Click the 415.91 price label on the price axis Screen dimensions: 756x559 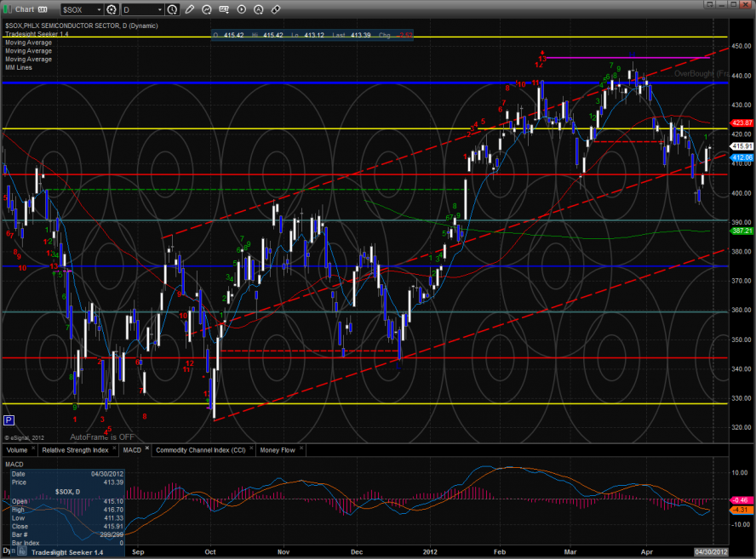742,146
